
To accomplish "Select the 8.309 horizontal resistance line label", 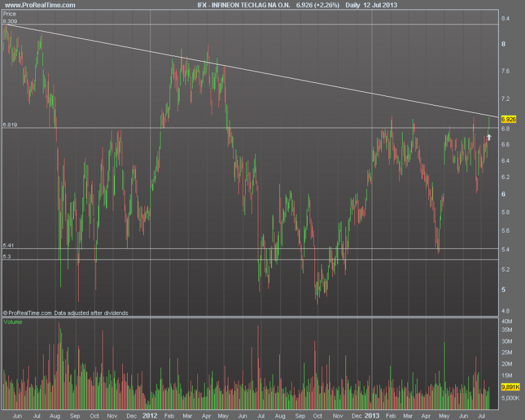I will coord(10,21).
